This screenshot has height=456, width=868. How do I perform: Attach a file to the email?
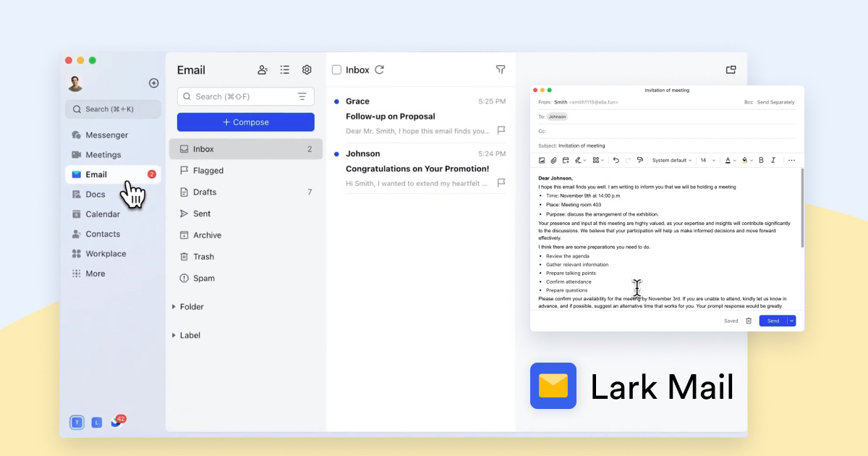[x=554, y=160]
